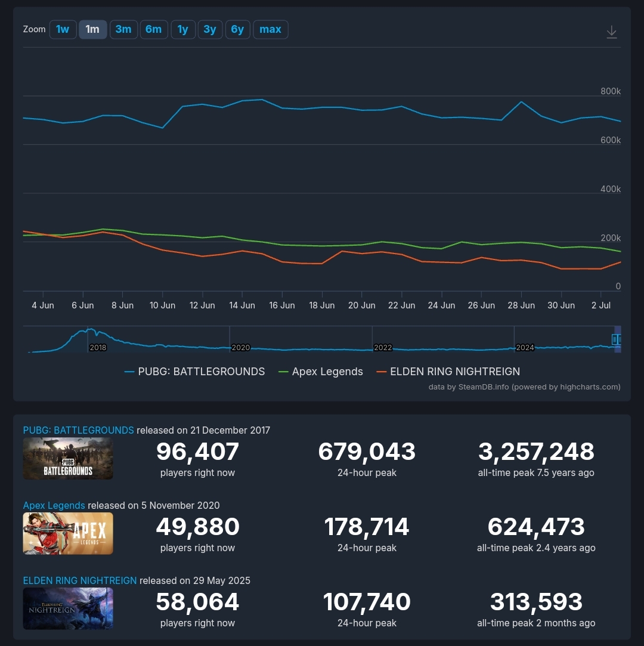
Task: Click the 10 Jun x-axis label
Action: coord(162,305)
